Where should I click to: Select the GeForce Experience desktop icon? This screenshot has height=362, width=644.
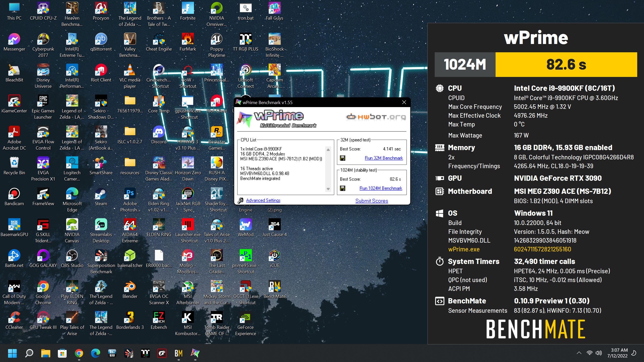(246, 324)
